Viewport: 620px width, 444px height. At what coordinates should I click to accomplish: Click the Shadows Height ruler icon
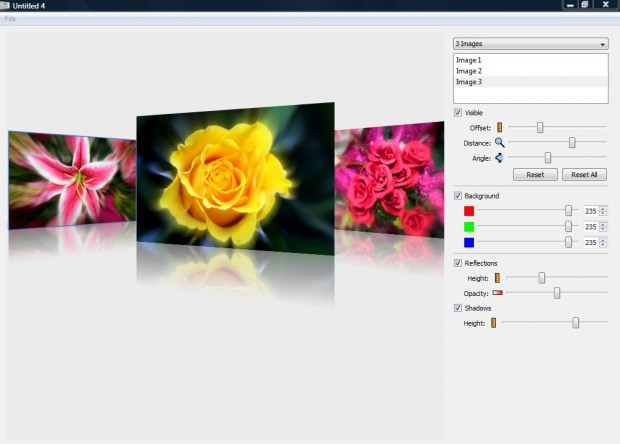click(493, 323)
